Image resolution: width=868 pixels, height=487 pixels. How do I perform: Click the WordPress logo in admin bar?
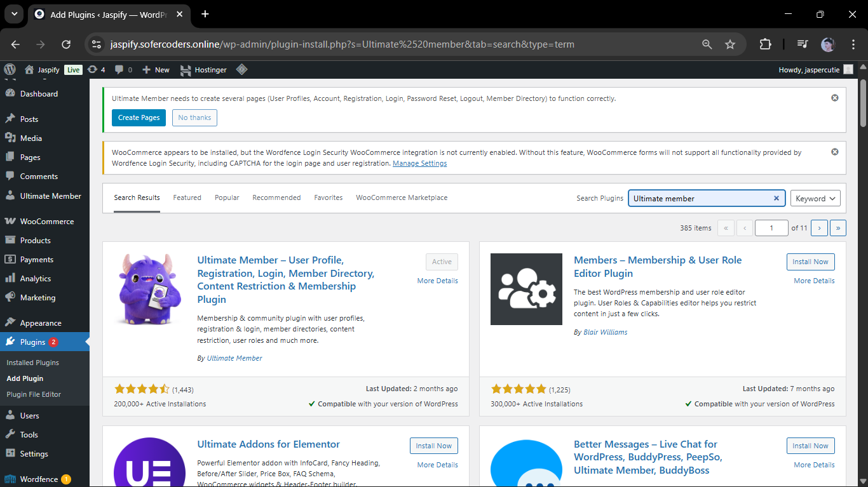(x=10, y=70)
